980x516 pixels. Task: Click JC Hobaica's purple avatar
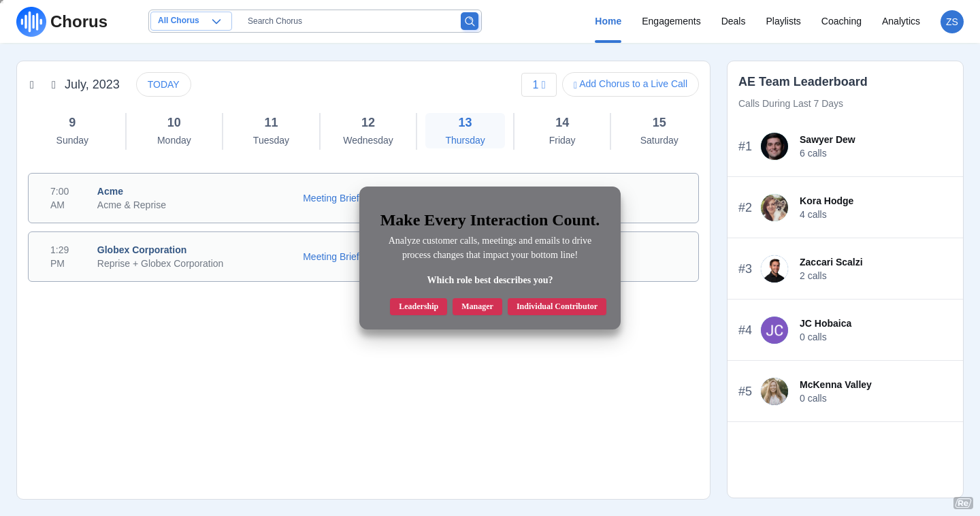pos(774,330)
